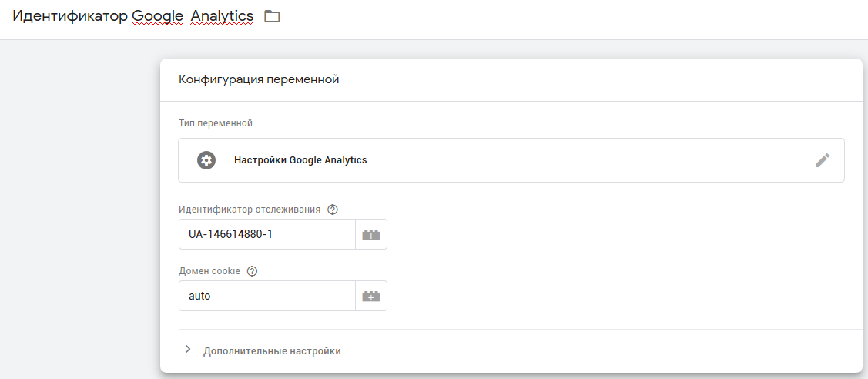Screen dimensions: 868x379
Task: Click the Дополнительные настройки label
Action: pos(273,350)
